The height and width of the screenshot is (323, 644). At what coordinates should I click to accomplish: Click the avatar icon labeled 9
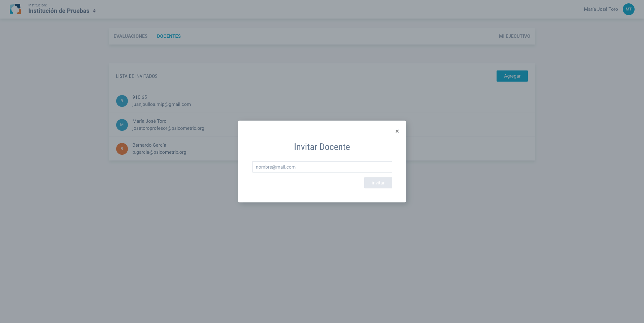[122, 101]
